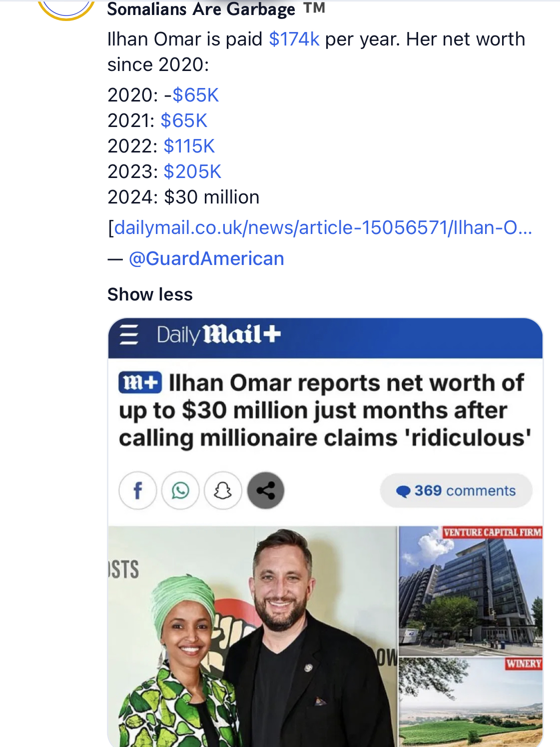Open the Winery vineyard photo
This screenshot has width=560, height=747.
(471, 702)
